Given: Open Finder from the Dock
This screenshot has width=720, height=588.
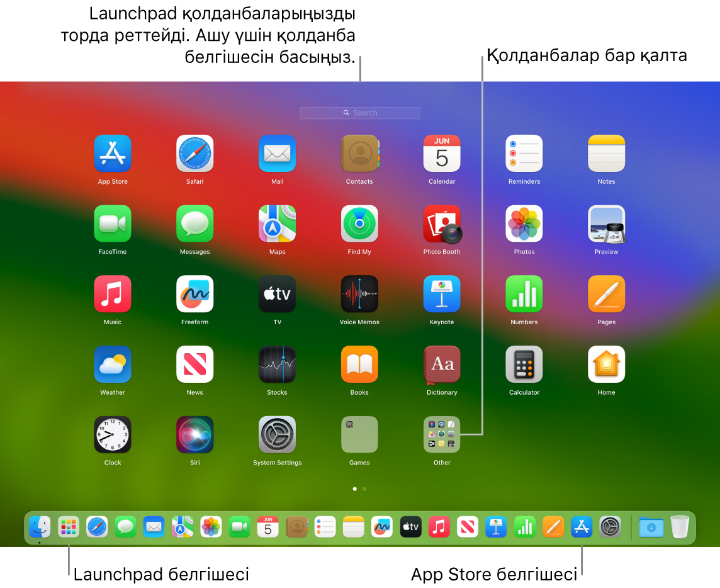Looking at the screenshot, I should tap(40, 527).
